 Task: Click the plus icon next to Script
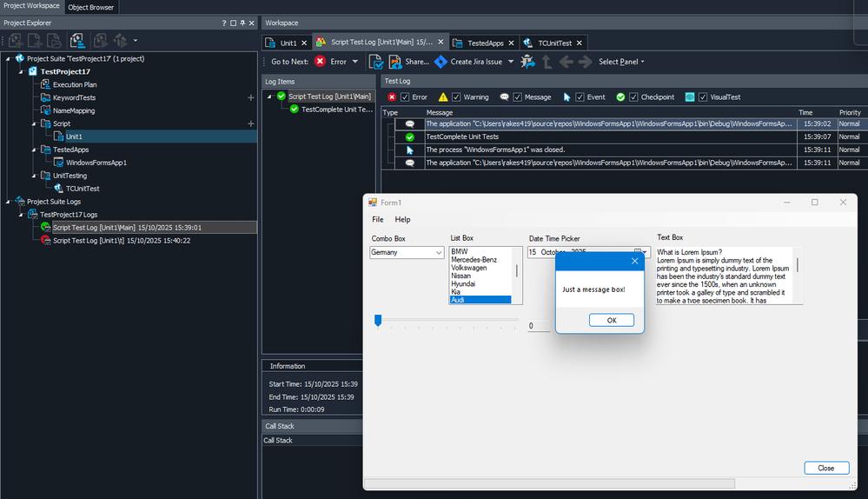[251, 123]
